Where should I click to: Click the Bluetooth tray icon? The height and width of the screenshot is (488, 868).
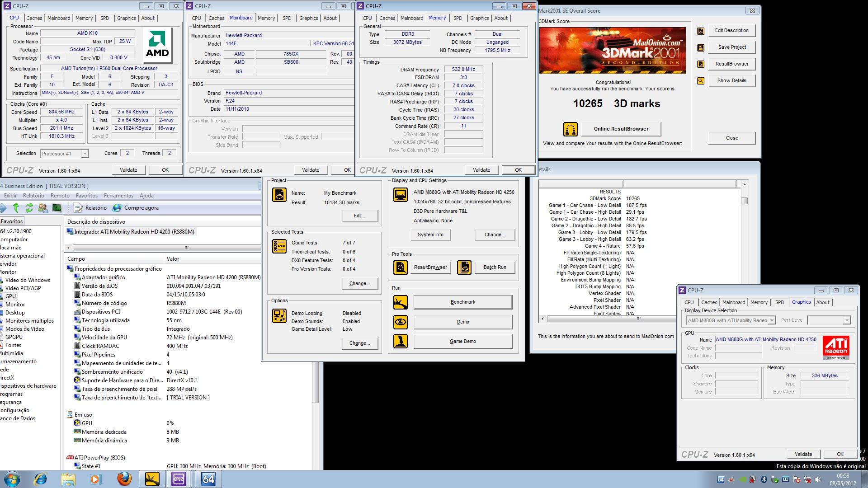[764, 479]
